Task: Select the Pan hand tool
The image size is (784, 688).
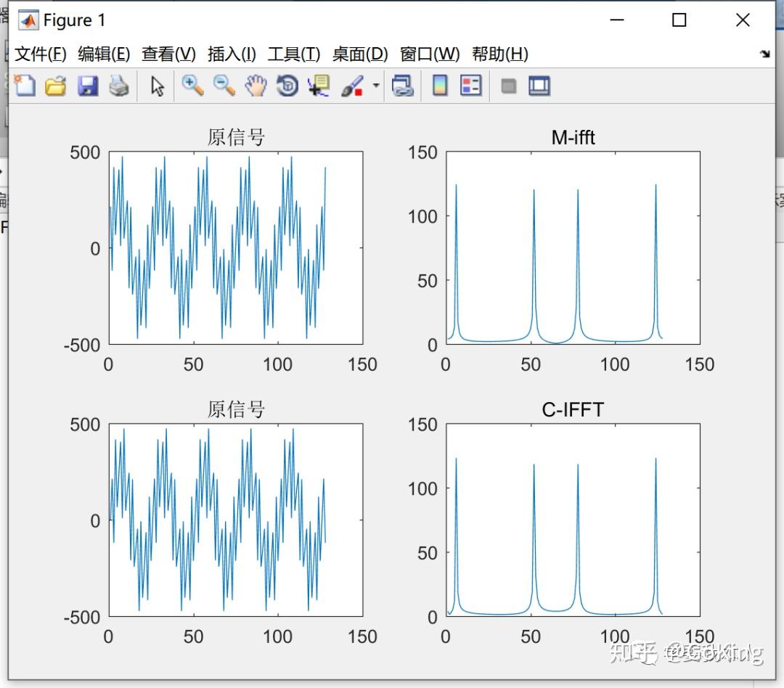Action: pos(256,86)
